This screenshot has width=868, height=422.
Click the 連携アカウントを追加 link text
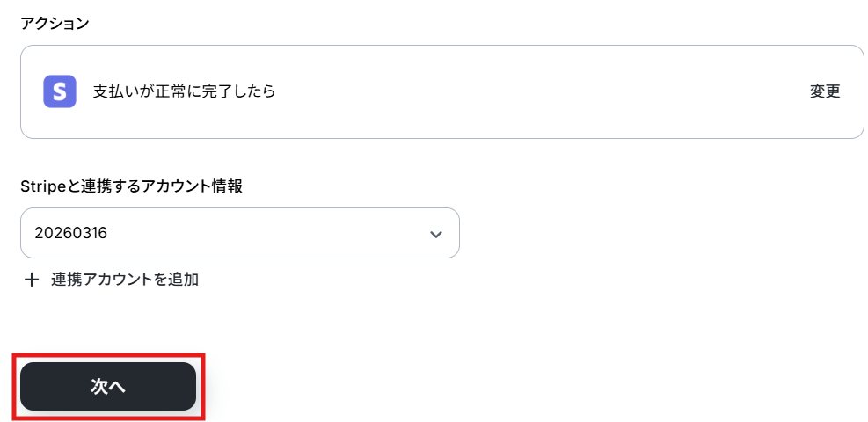pyautogui.click(x=125, y=280)
